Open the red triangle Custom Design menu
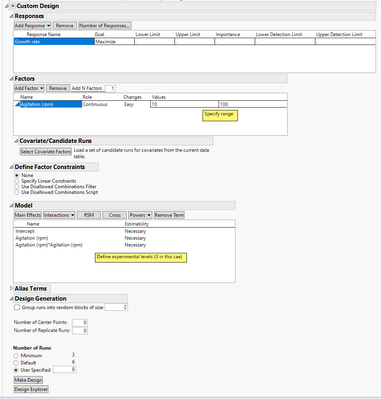 point(13,6)
